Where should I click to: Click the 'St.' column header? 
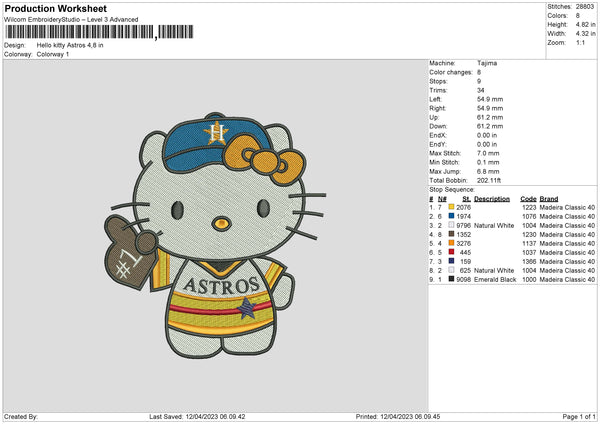466,199
